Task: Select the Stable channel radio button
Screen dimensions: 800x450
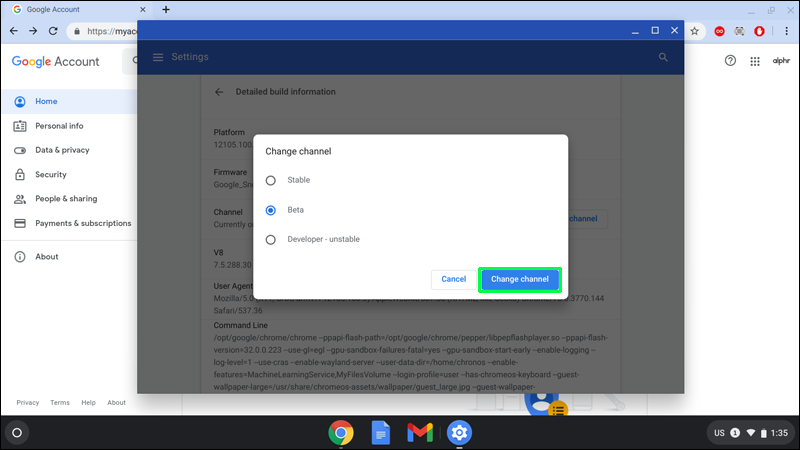Action: (270, 181)
